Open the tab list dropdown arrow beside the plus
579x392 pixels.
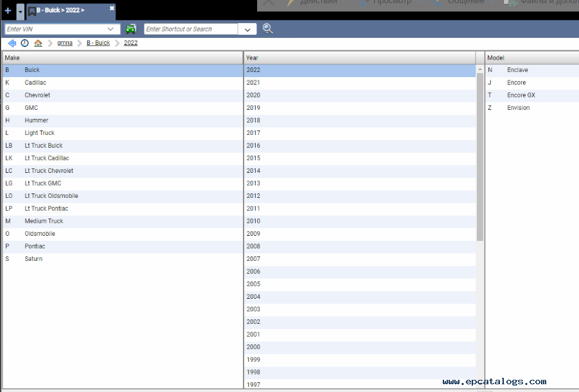point(21,12)
